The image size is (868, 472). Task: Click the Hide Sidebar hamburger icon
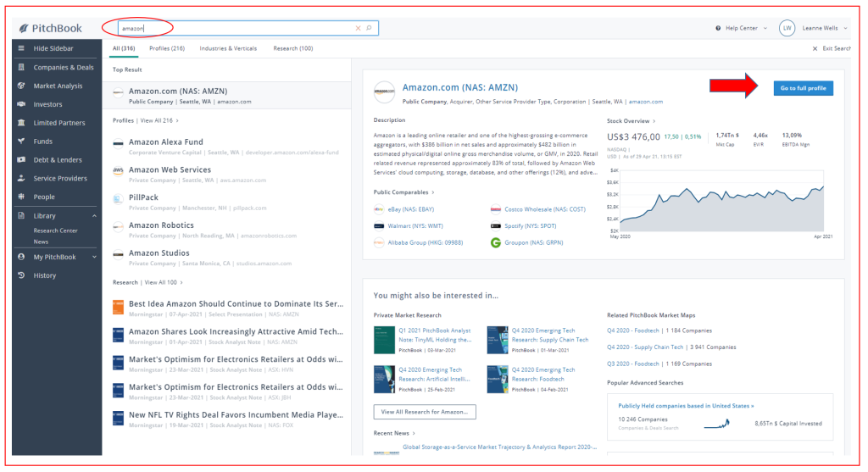(x=21, y=48)
